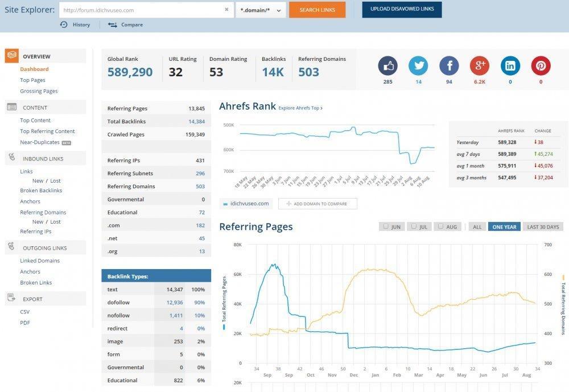
Task: Enable the AUG month checkbox
Action: pos(441,226)
